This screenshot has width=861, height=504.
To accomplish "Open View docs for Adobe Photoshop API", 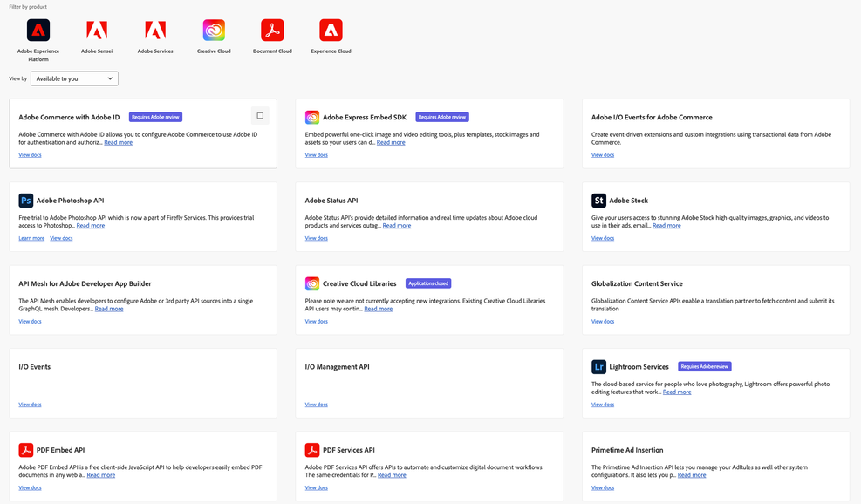I will pos(61,238).
